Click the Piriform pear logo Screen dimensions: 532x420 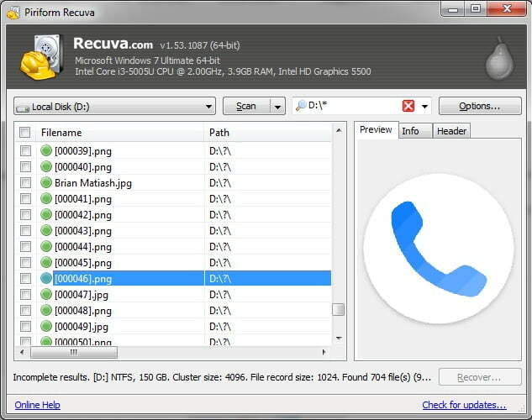tap(499, 58)
